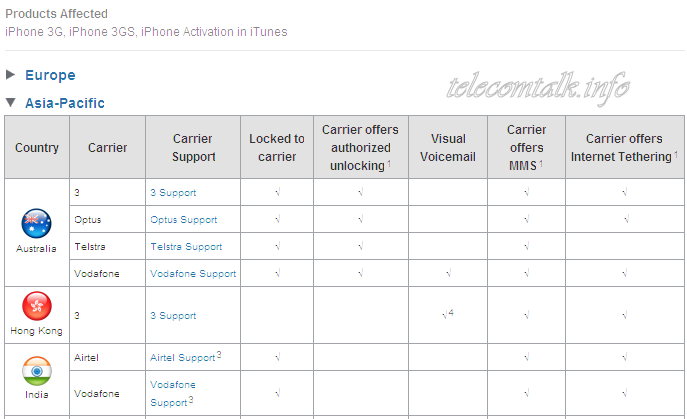The image size is (687, 419).
Task: Click the Visual Voicemail column header
Action: click(448, 148)
